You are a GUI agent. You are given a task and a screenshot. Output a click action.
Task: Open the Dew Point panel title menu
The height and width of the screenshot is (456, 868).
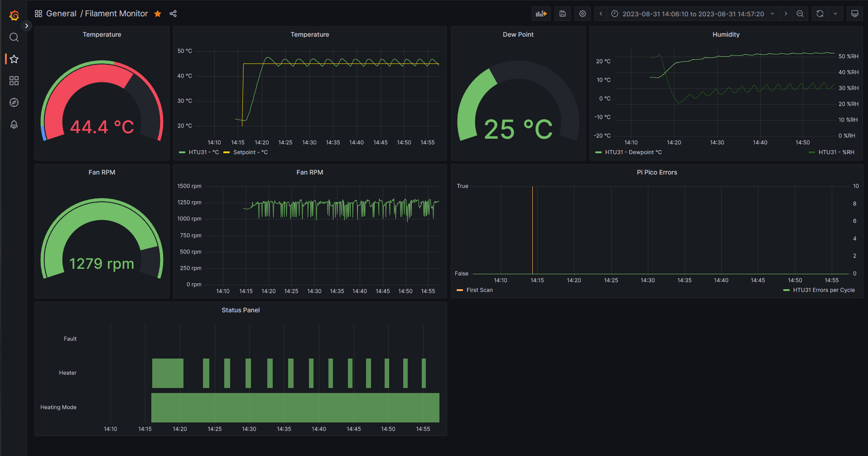point(518,34)
